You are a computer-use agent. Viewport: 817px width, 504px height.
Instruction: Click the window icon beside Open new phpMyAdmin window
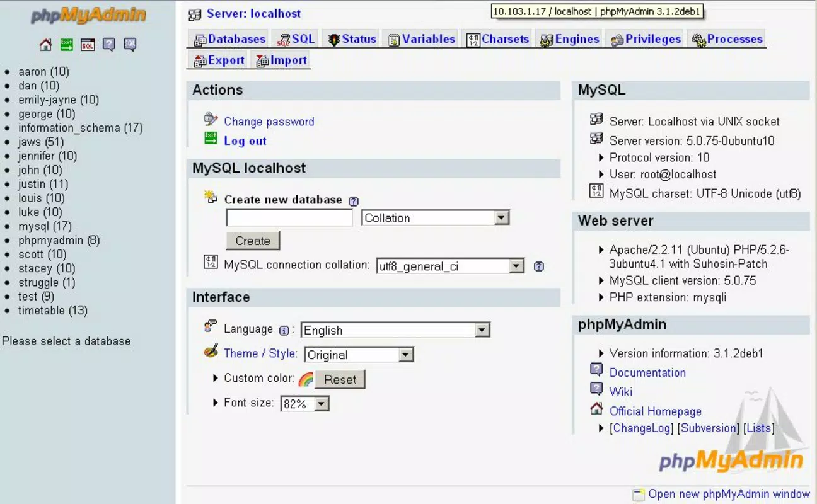639,495
